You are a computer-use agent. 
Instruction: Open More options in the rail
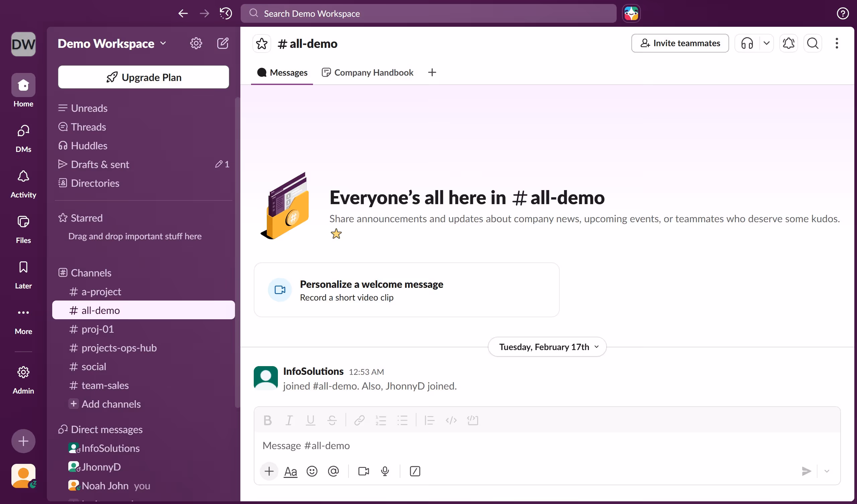pyautogui.click(x=23, y=321)
